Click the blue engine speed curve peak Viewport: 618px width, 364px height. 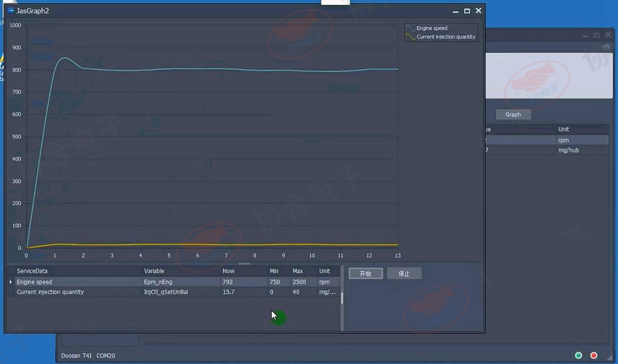click(64, 58)
